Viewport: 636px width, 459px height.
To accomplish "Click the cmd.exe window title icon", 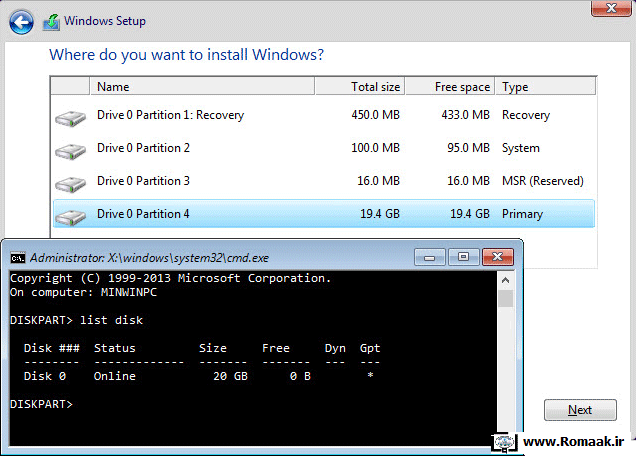I will click(x=17, y=258).
